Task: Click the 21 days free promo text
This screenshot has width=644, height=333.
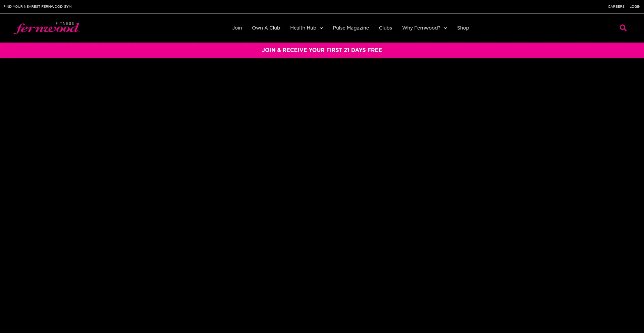Action: click(x=322, y=50)
